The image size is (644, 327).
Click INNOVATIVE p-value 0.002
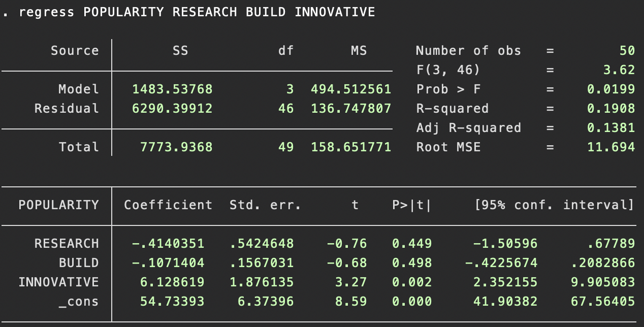(x=412, y=282)
